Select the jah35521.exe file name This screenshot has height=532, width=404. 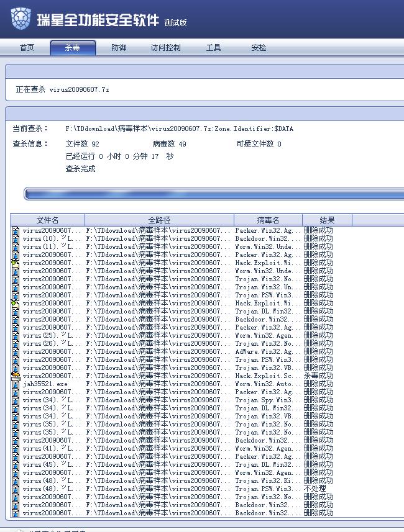click(x=45, y=384)
